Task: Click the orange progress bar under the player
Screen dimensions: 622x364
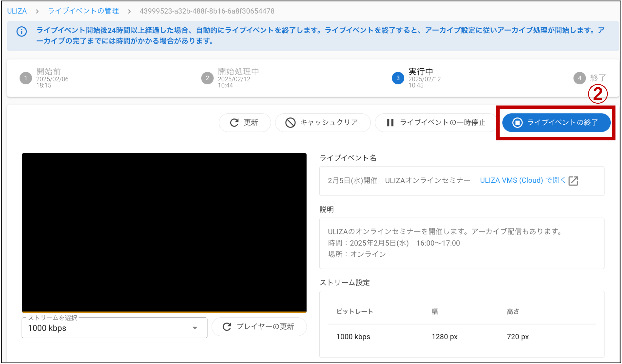Action: 164,312
